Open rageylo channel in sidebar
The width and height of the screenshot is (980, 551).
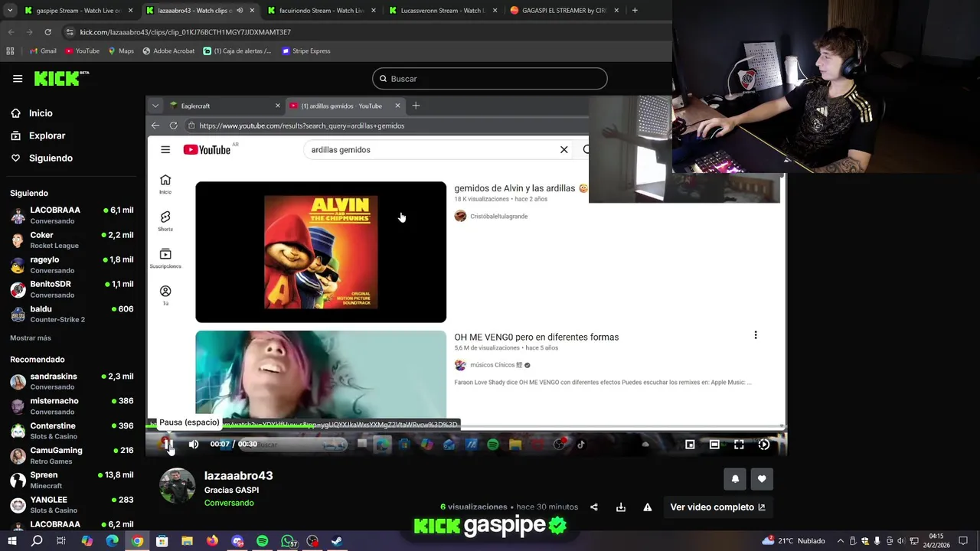72,265
